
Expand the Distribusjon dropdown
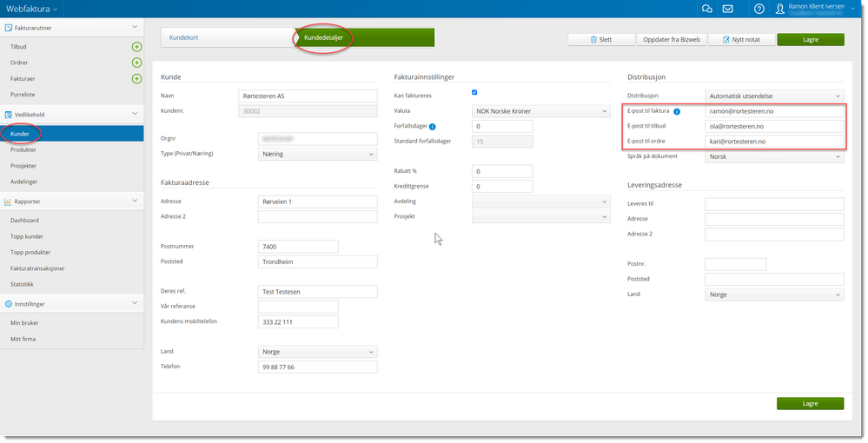(774, 96)
